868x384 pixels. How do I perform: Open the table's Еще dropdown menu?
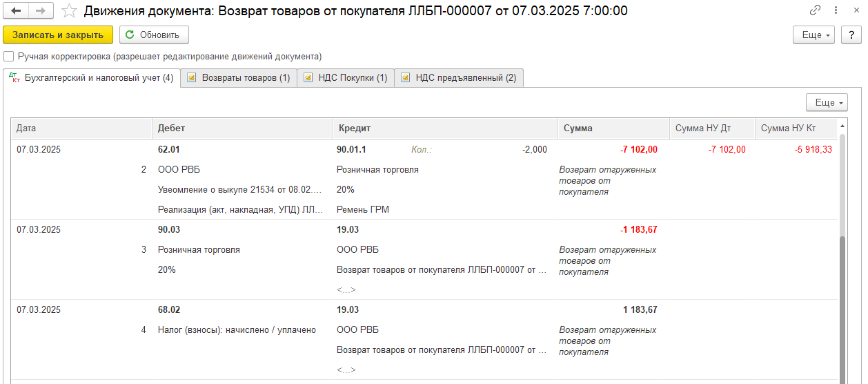pos(827,102)
